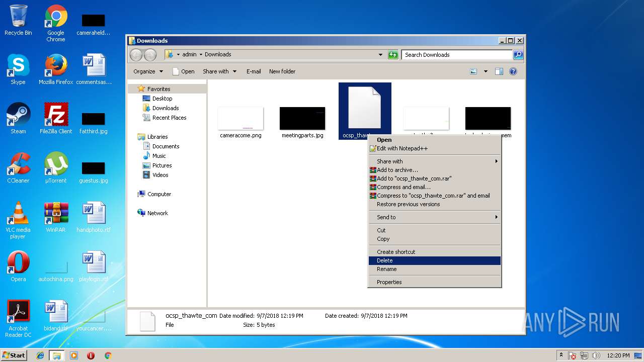Launch Opera browser from desktop
This screenshot has width=644, height=362.
click(x=18, y=266)
